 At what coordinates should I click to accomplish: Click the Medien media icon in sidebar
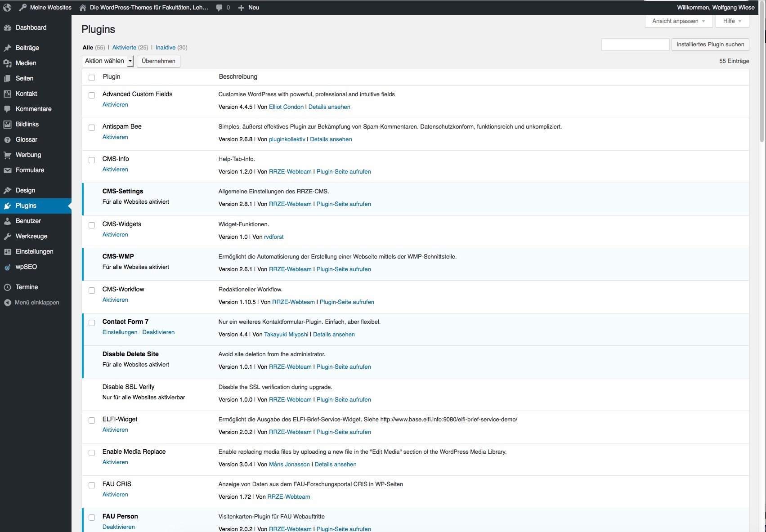point(7,63)
